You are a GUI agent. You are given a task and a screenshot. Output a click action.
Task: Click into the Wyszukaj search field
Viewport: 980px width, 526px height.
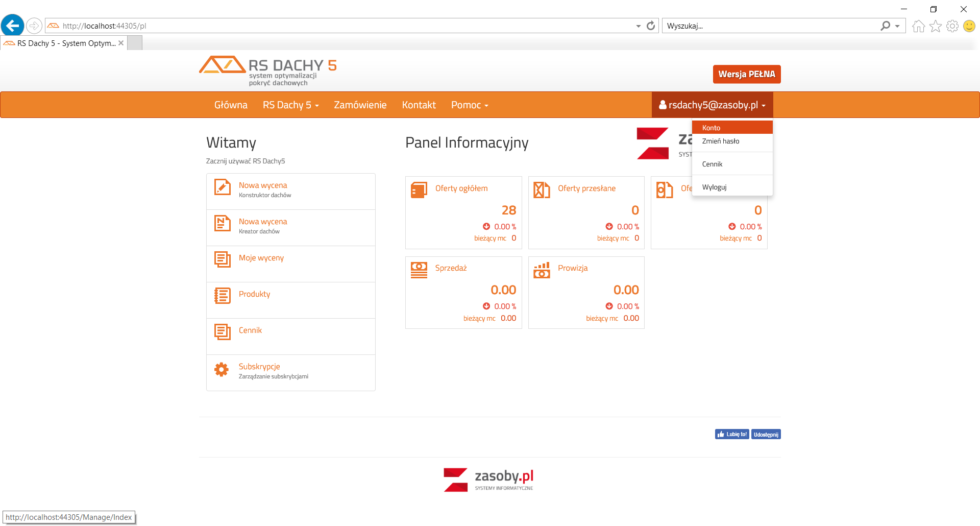[771, 26]
